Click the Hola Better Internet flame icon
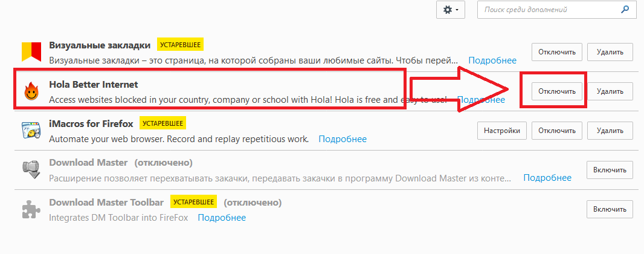This screenshot has height=254, width=644. pyautogui.click(x=31, y=91)
